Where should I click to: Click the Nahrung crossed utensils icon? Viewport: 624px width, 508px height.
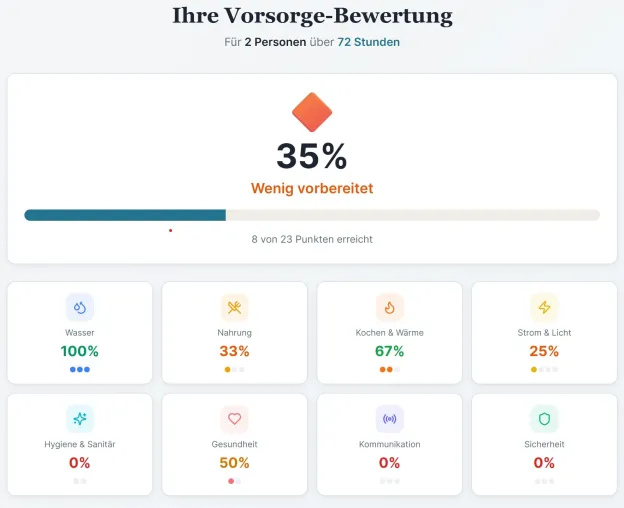click(x=234, y=307)
